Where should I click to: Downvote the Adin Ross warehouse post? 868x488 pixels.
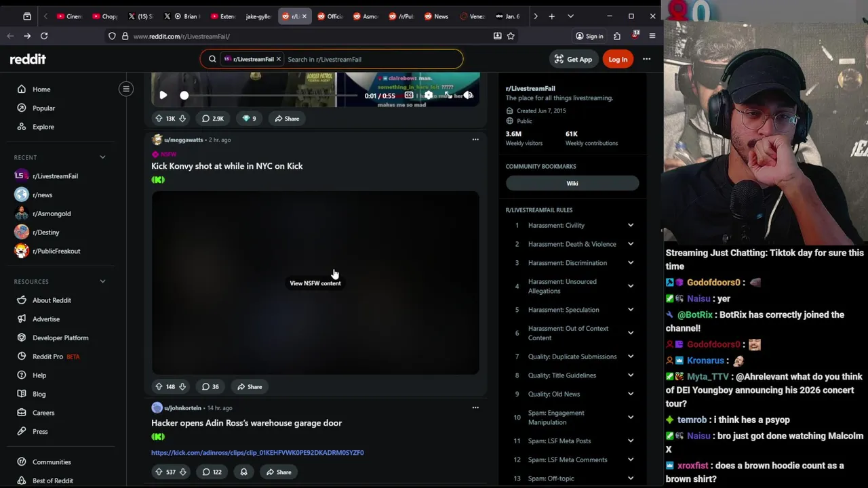tap(182, 472)
